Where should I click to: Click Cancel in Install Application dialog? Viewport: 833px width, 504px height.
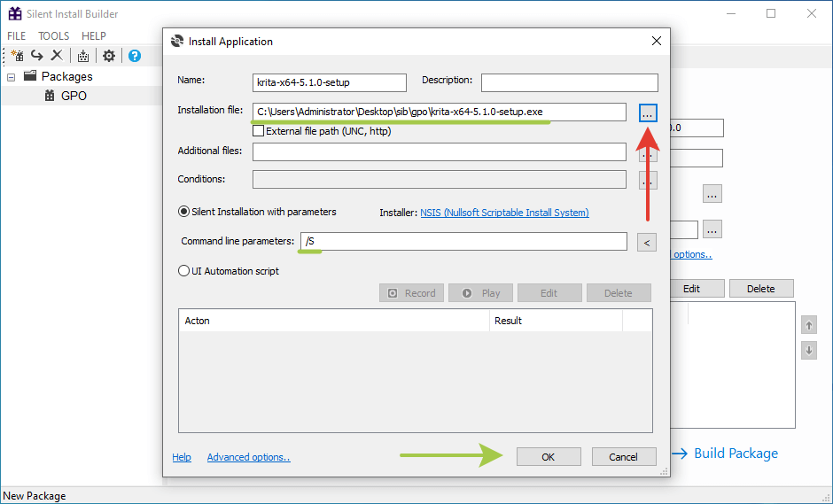(624, 457)
